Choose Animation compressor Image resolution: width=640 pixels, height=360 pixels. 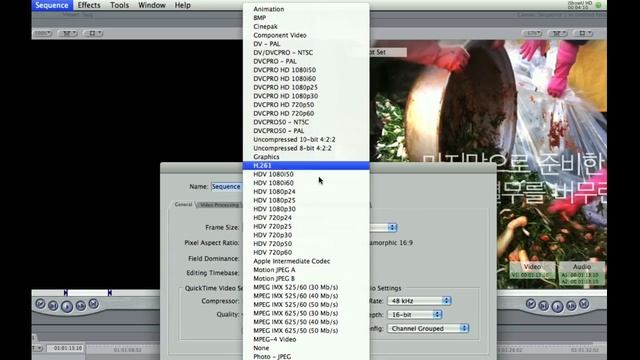(x=306, y=9)
